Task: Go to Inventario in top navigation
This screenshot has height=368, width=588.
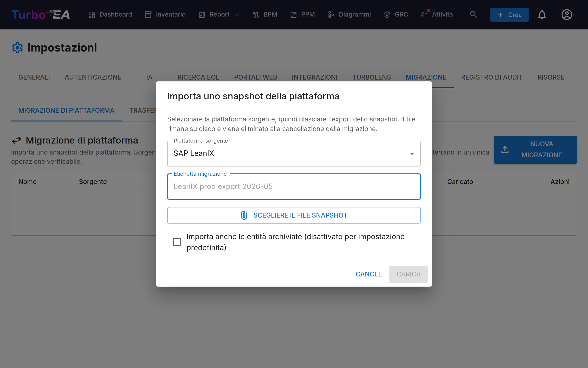Action: [x=165, y=14]
